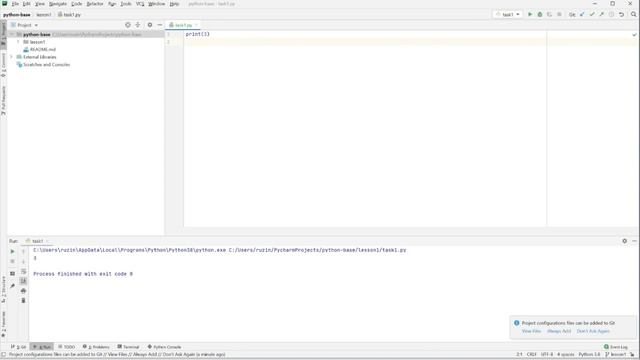Image resolution: width=640 pixels, height=360 pixels.
Task: Open Search Everywhere magnifier icon
Action: [633, 14]
